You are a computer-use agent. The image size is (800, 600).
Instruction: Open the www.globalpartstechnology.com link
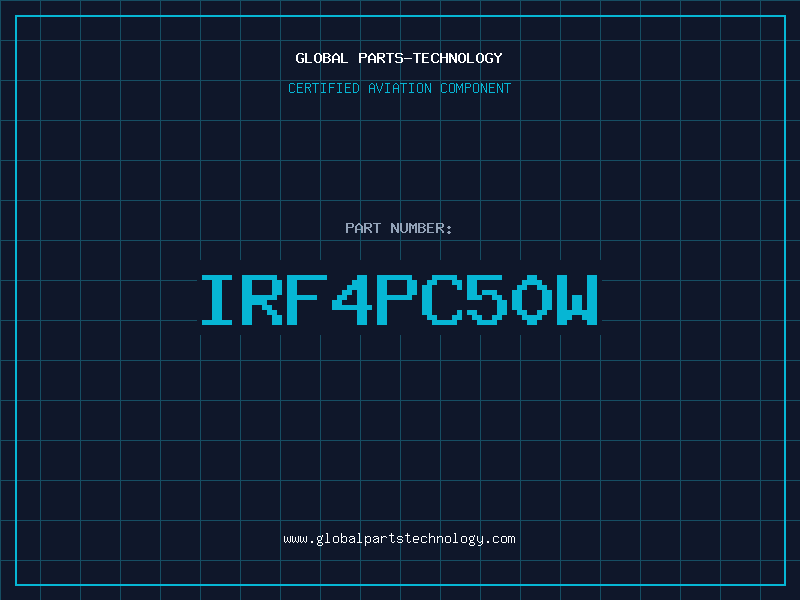point(399,539)
